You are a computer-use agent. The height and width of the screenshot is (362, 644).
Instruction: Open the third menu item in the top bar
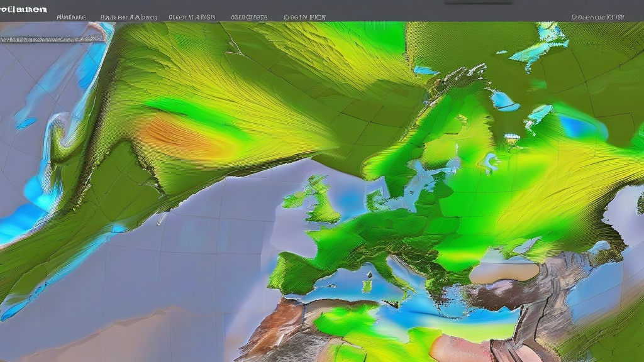point(191,17)
